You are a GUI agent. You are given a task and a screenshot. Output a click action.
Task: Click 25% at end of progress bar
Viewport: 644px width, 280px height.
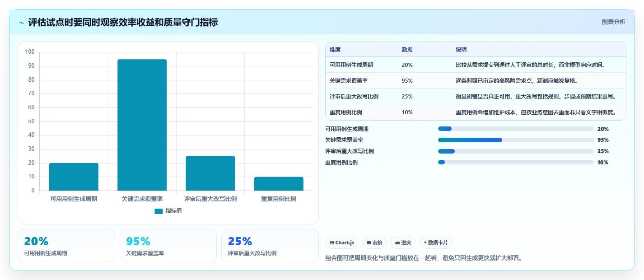coord(603,151)
